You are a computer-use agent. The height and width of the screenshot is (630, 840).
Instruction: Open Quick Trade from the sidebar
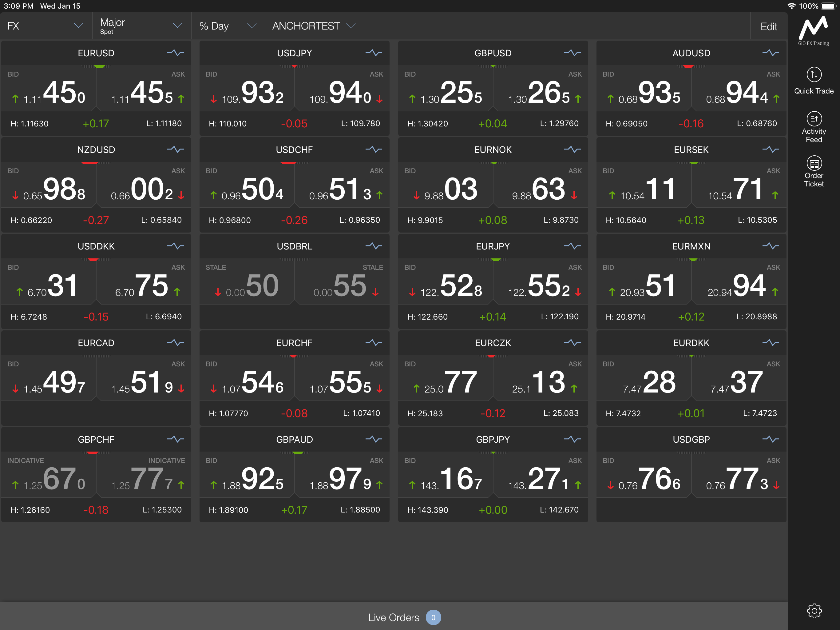point(814,81)
